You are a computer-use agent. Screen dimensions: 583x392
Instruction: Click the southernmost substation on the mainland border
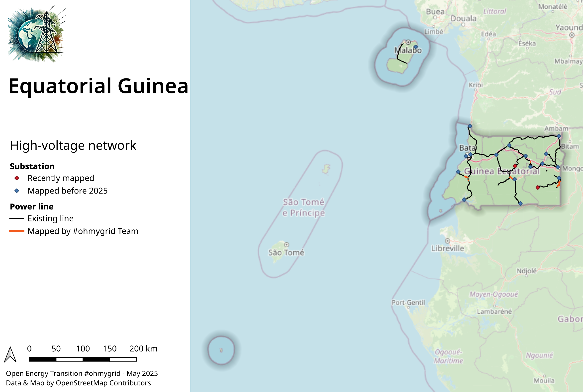(520, 203)
